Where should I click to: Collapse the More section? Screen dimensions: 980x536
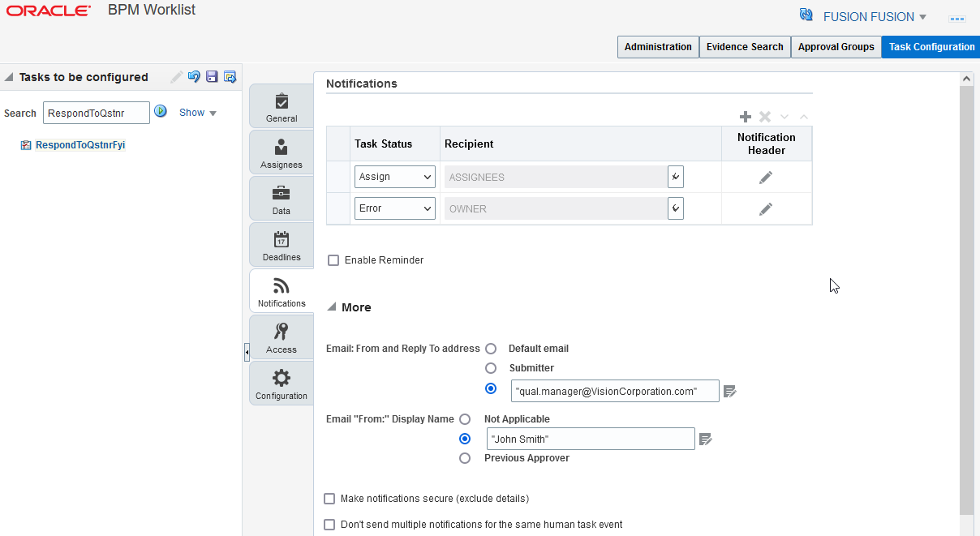pos(332,307)
